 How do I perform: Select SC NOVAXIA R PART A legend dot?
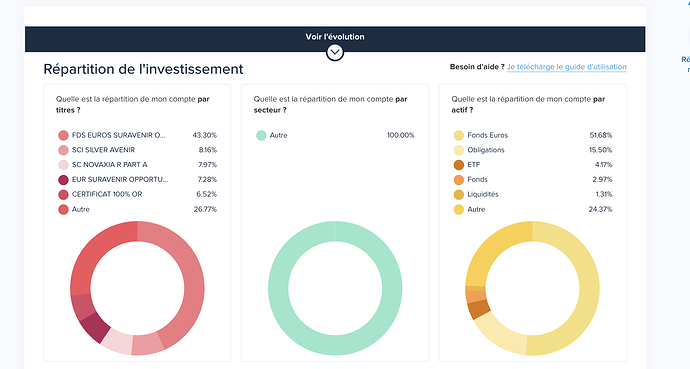(x=63, y=165)
